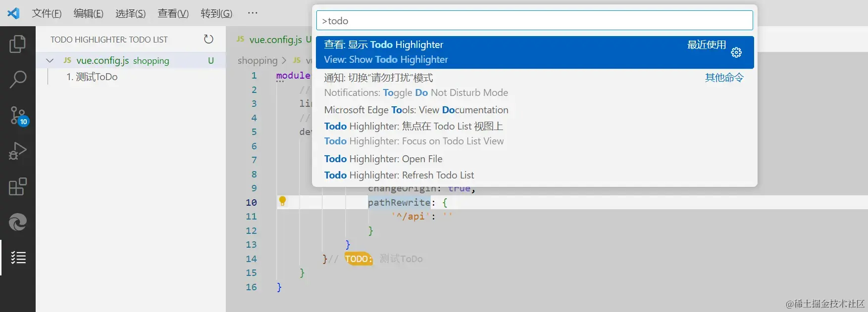This screenshot has height=312, width=868.
Task: Open Source Control with 10 changes
Action: 18,115
